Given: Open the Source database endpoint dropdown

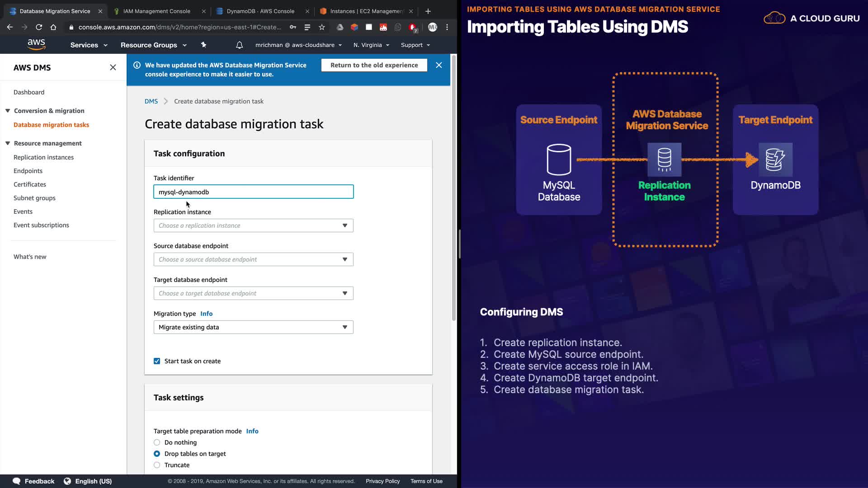Looking at the screenshot, I should (253, 259).
